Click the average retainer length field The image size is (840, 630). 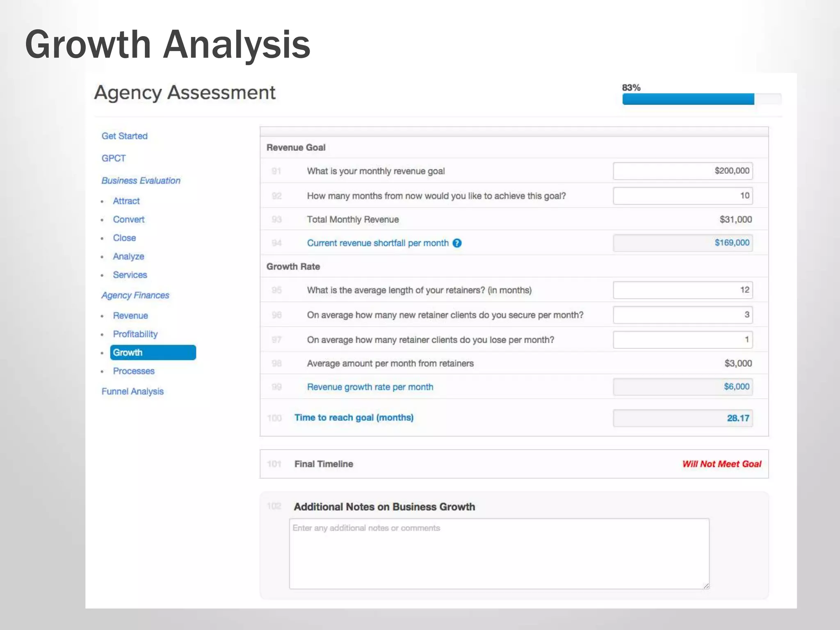(683, 290)
